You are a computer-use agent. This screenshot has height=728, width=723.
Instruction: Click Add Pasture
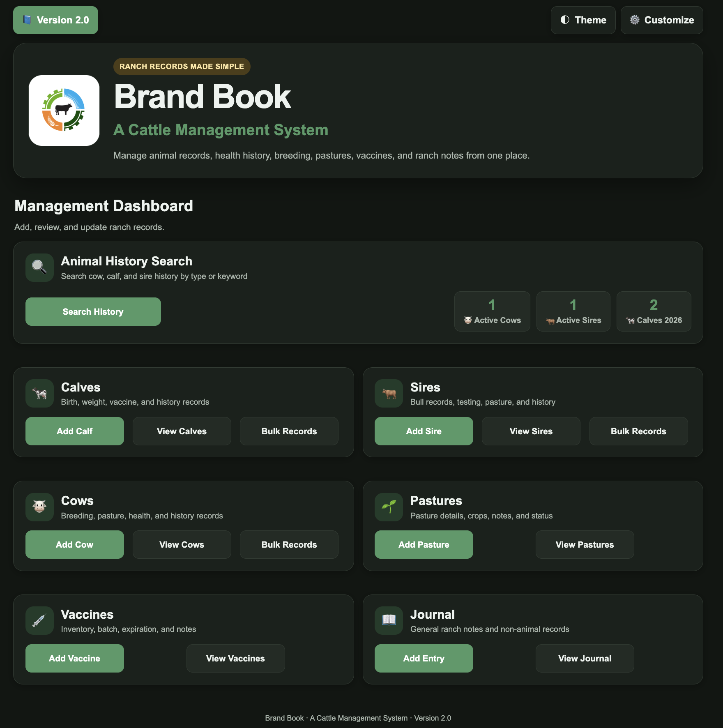(424, 545)
